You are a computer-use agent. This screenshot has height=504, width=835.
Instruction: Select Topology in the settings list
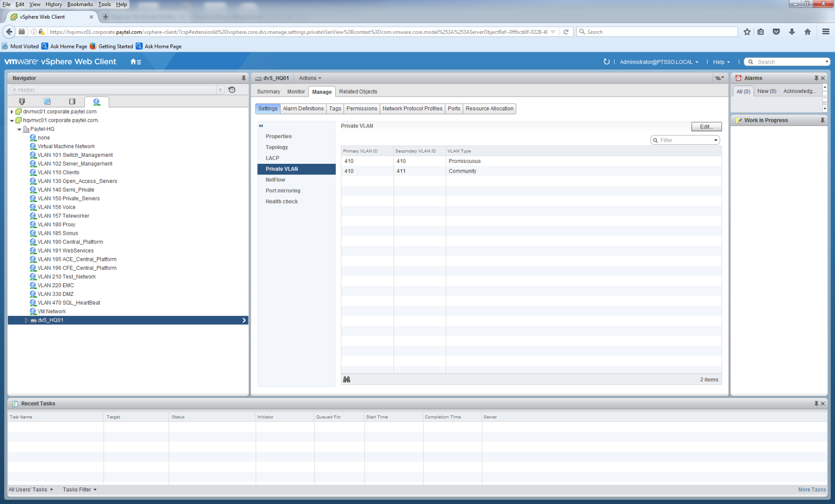[297, 147]
